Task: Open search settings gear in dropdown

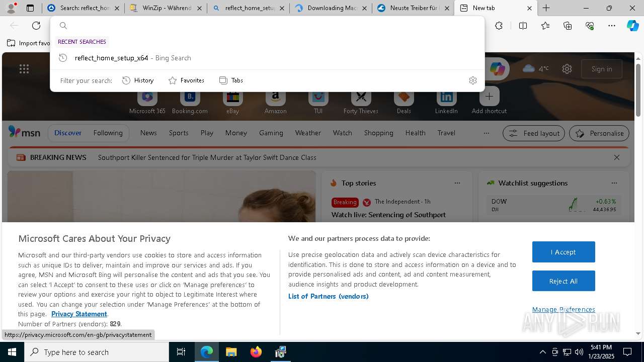Action: pyautogui.click(x=473, y=80)
